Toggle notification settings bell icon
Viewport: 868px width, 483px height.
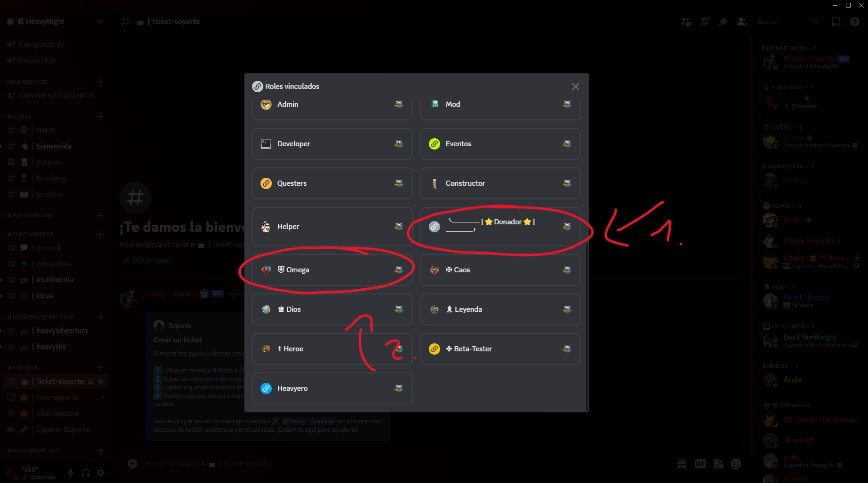coord(704,22)
